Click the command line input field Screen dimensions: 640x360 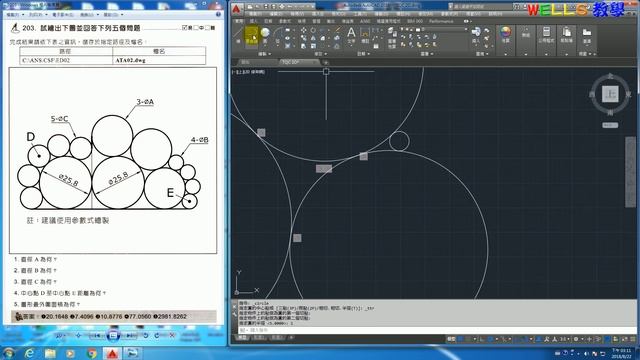(x=437, y=330)
